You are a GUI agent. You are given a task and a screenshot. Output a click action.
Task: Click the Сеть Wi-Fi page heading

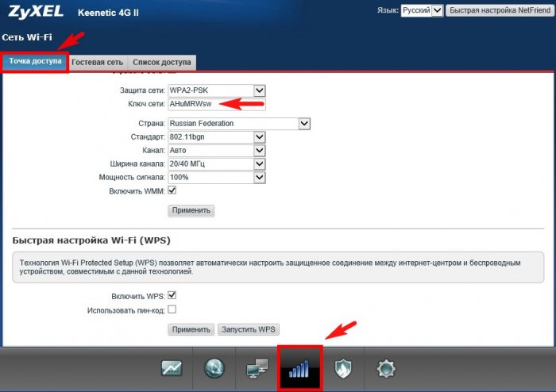[27, 37]
